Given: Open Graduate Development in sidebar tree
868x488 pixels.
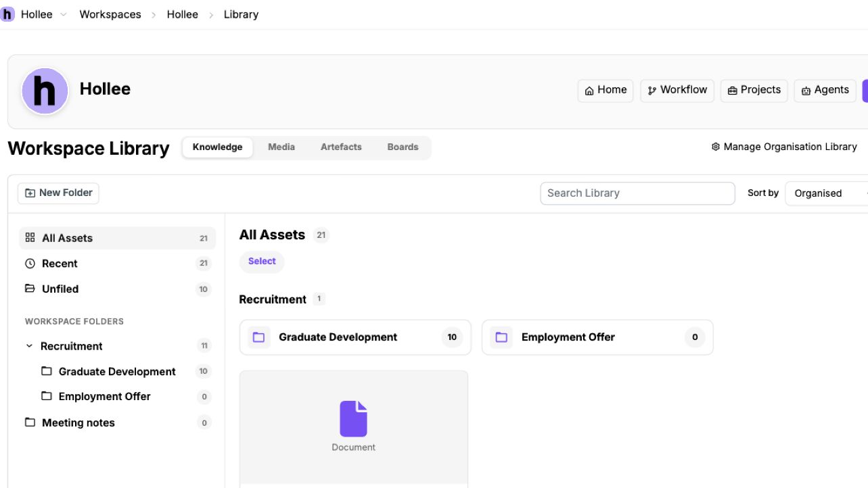Looking at the screenshot, I should 117,372.
